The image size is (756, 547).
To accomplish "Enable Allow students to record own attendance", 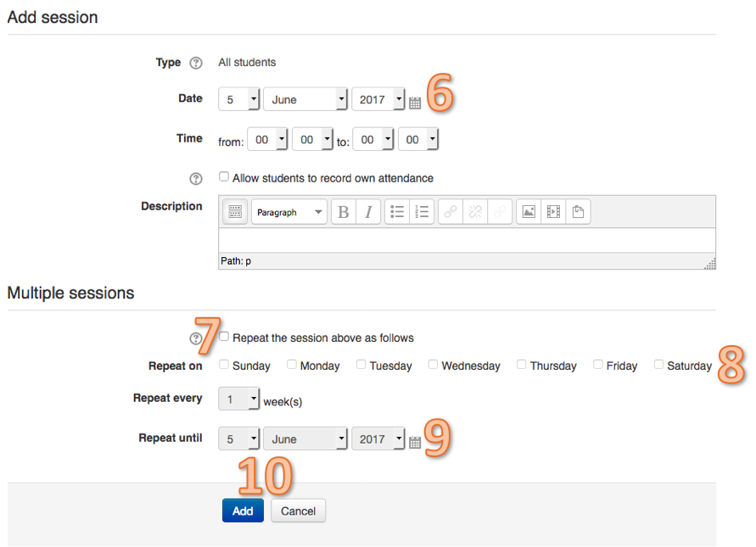I will click(x=224, y=177).
